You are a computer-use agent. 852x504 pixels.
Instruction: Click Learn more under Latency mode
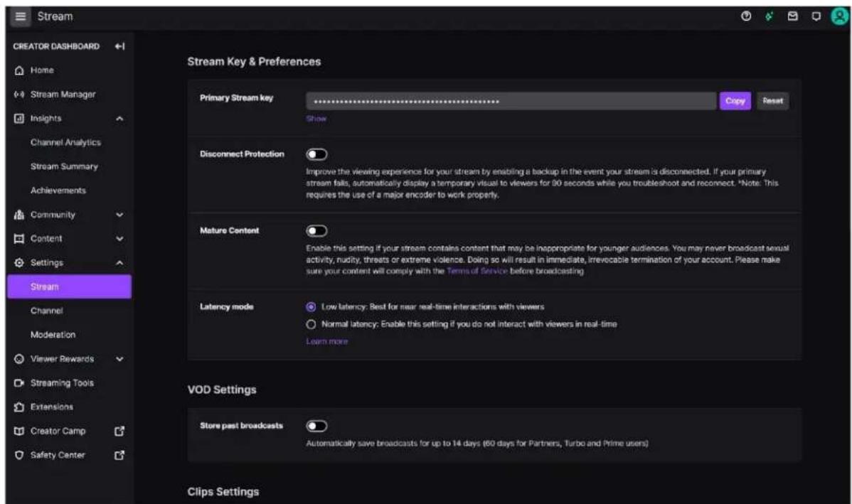pos(327,342)
